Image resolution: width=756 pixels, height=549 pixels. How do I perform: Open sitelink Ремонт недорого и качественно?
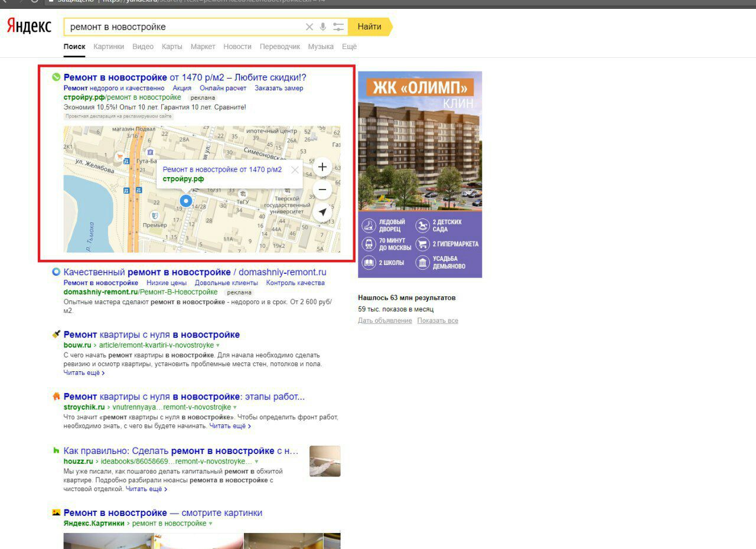pyautogui.click(x=114, y=88)
